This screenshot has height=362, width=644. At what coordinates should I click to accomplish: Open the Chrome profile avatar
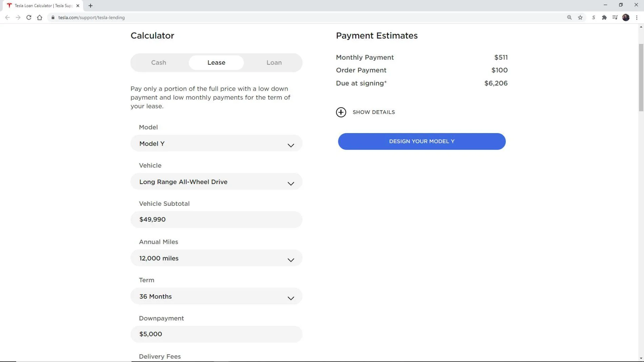626,18
